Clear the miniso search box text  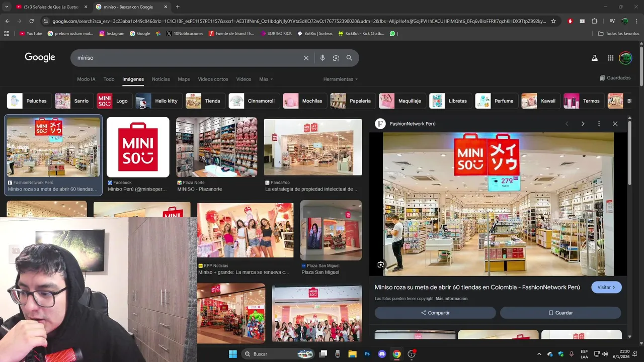pyautogui.click(x=306, y=58)
